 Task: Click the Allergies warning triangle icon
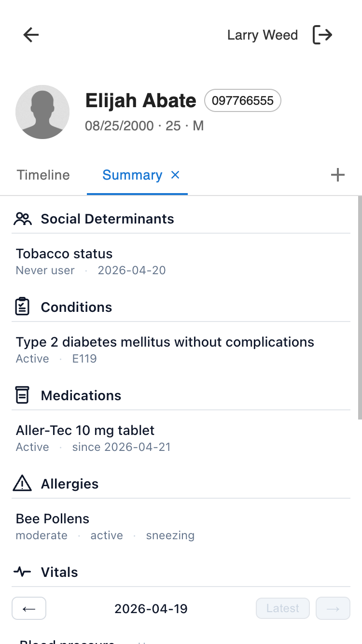(22, 483)
